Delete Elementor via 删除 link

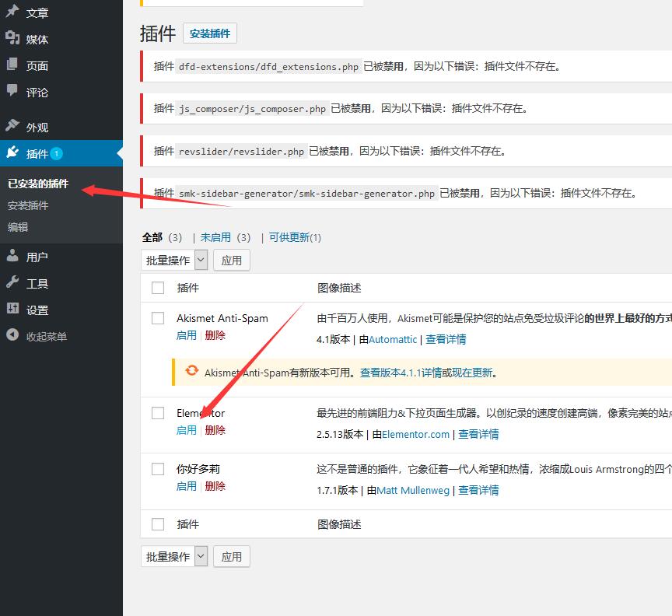[215, 430]
